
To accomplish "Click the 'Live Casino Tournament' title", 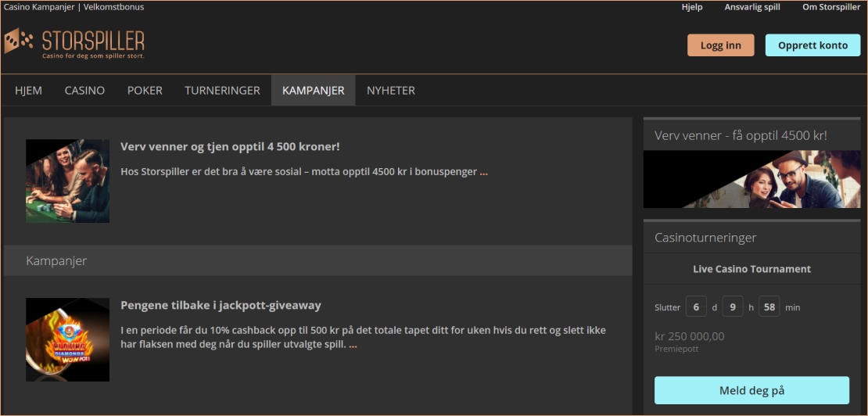I will coord(751,269).
